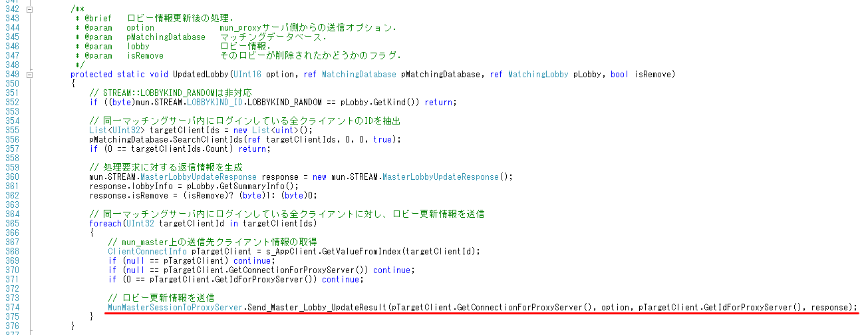
Task: Select MatchingDatabase type in method signature
Action: coord(359,75)
